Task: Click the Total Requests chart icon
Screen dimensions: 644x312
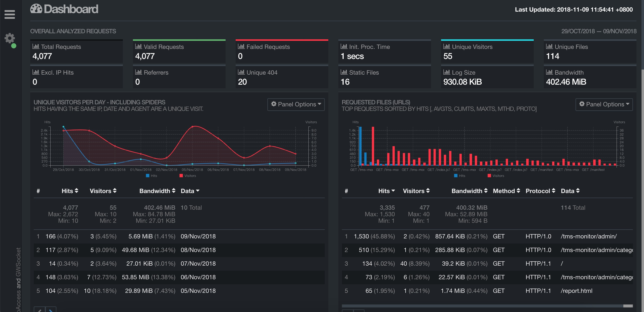Action: [36, 46]
